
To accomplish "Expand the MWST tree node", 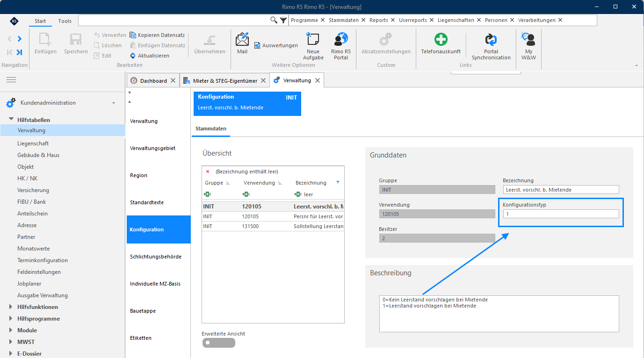I will point(11,342).
